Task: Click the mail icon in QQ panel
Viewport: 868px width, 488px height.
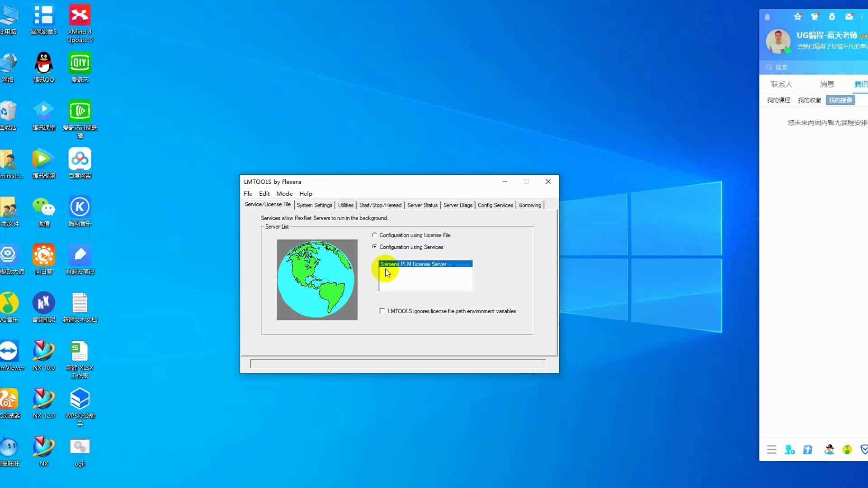Action: [x=849, y=17]
